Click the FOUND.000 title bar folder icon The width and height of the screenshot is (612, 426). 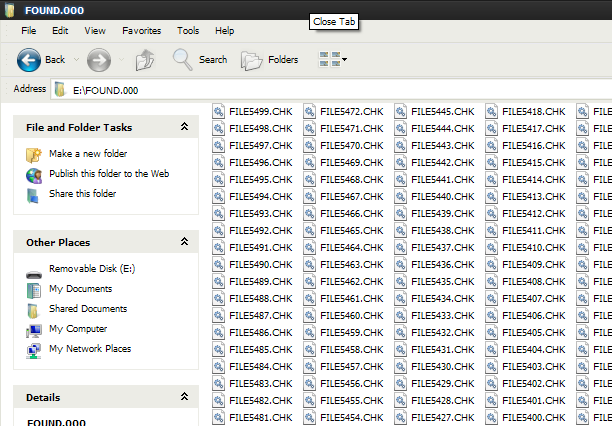tap(10, 10)
